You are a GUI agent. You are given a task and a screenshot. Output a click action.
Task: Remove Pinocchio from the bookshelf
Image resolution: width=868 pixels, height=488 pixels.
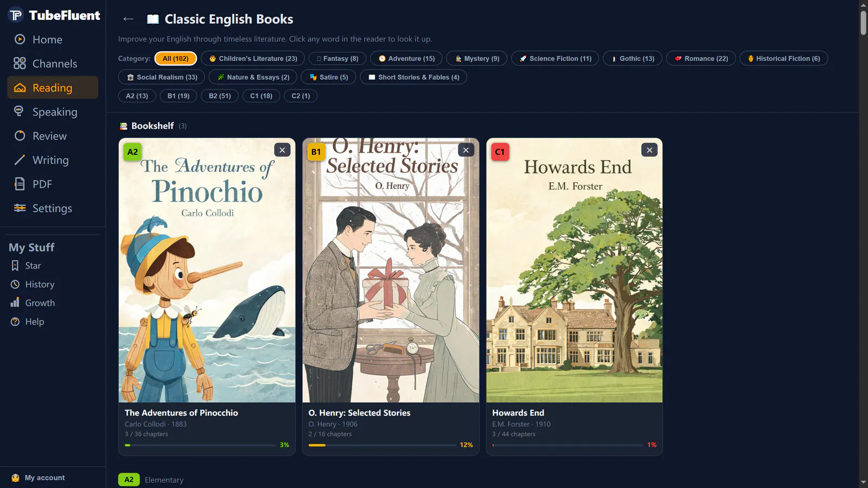click(x=282, y=150)
